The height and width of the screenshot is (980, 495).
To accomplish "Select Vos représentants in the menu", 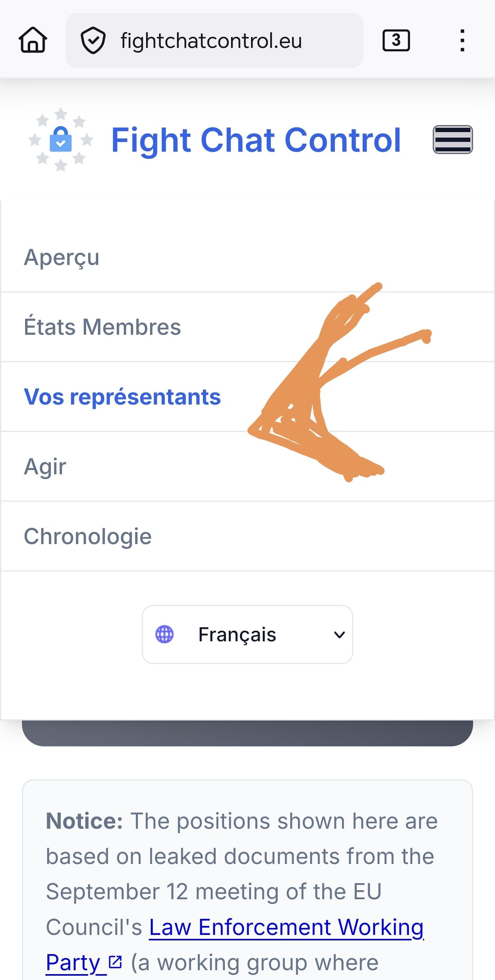I will pos(122,397).
